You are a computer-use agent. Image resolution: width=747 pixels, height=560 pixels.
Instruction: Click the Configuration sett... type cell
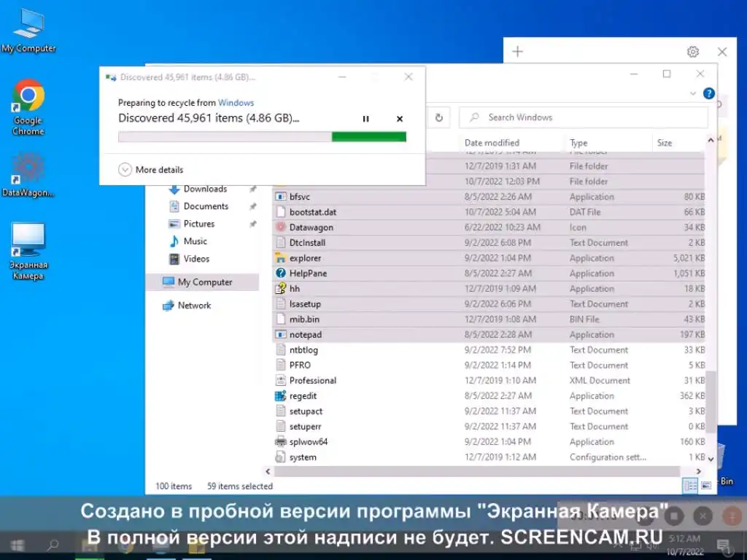click(608, 457)
